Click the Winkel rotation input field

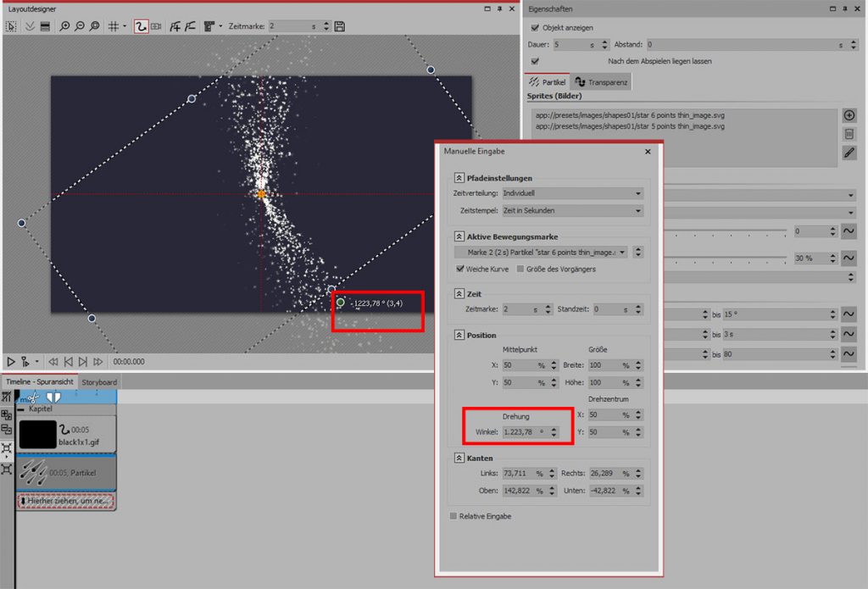523,432
